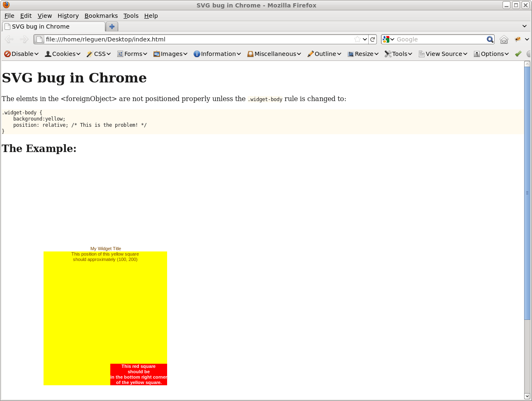Choose search engine via Google icon
The image size is (532, 401).
click(389, 39)
